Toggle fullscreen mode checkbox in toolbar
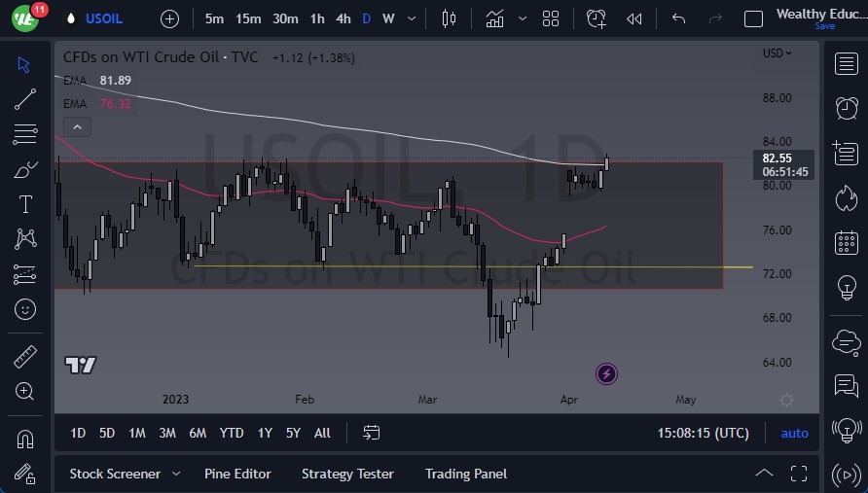Image resolution: width=868 pixels, height=493 pixels. (753, 18)
